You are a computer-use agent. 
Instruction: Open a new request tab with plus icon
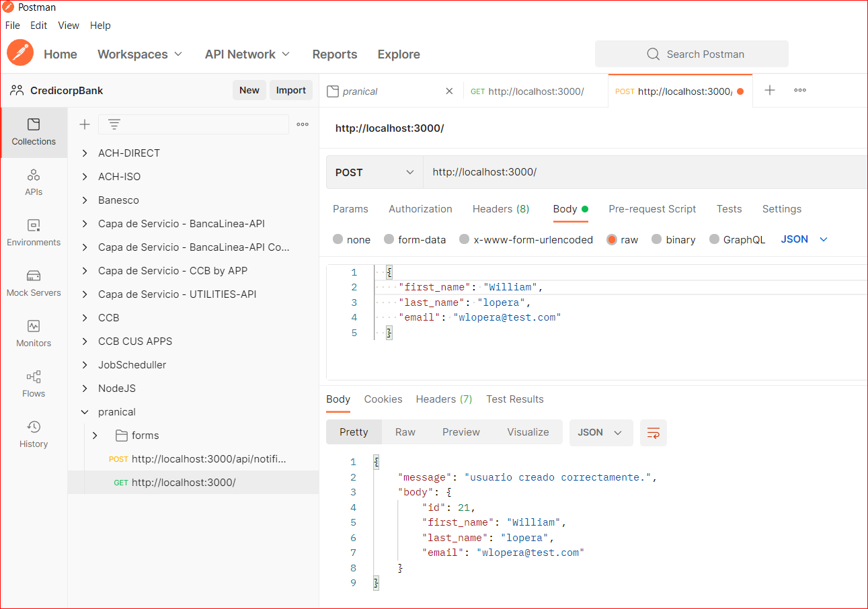770,90
